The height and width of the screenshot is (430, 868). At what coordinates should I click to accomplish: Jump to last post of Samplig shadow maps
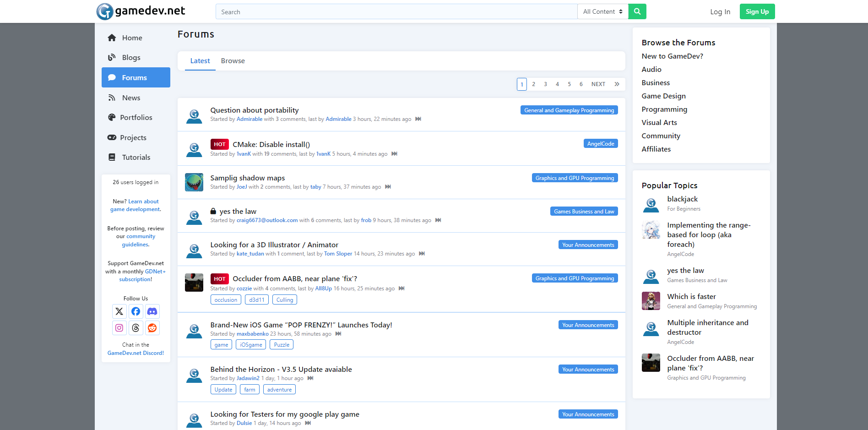coord(388,187)
